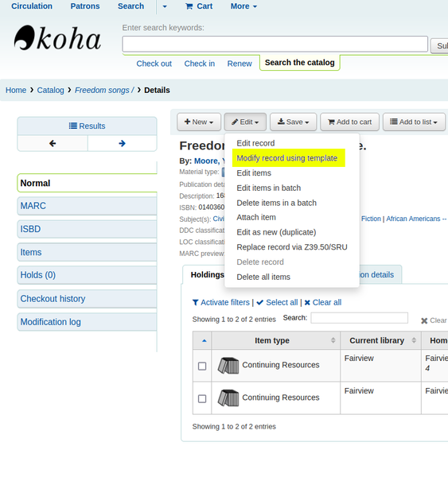
Task: Open the Normal view tab in sidebar
Action: pos(87,183)
